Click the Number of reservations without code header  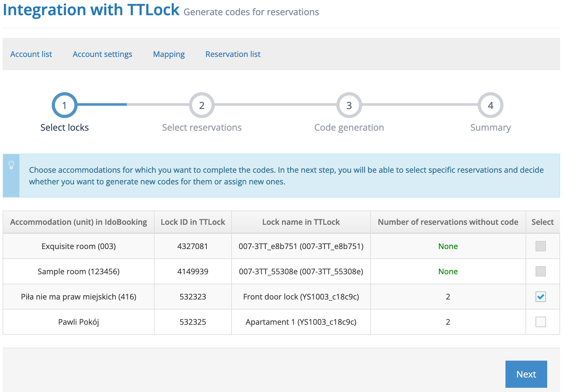[x=448, y=222]
